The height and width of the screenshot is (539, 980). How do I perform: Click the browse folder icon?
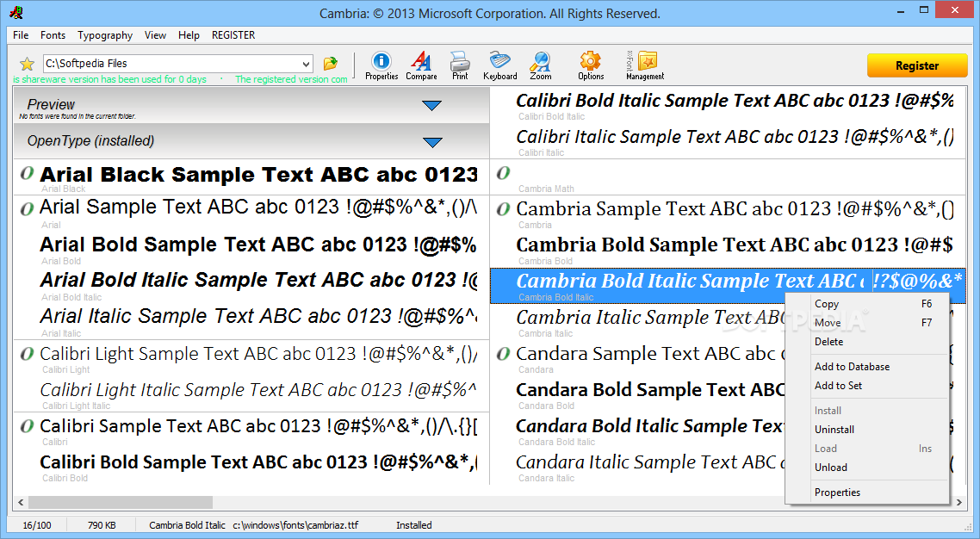(331, 63)
